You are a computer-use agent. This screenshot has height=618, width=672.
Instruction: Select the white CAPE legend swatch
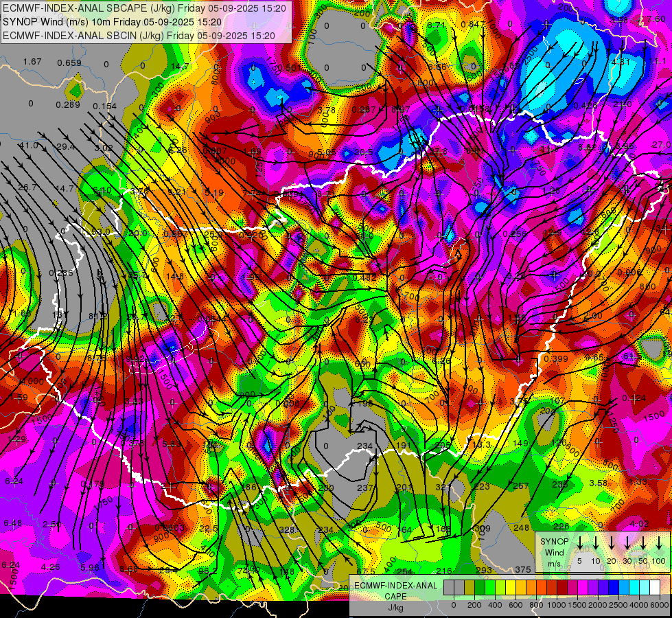(655, 587)
